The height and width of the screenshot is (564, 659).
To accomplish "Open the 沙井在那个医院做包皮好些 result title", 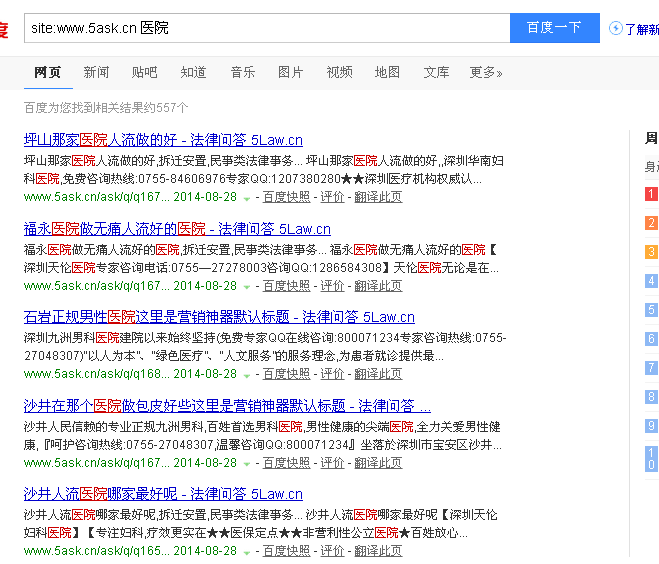I will tap(226, 405).
